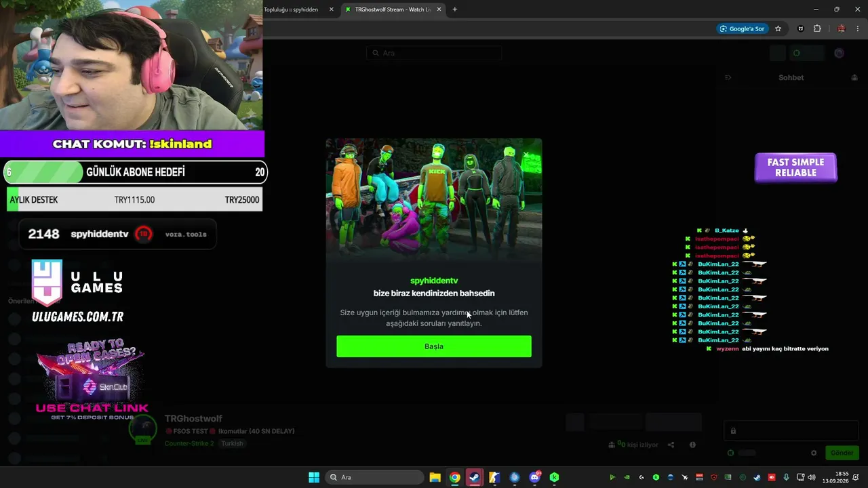Open Steam from the taskbar
Viewport: 868px width, 488px height.
pyautogui.click(x=475, y=477)
